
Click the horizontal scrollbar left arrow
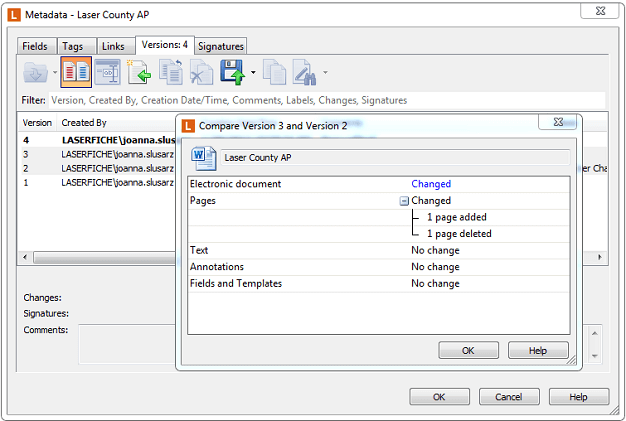click(25, 257)
